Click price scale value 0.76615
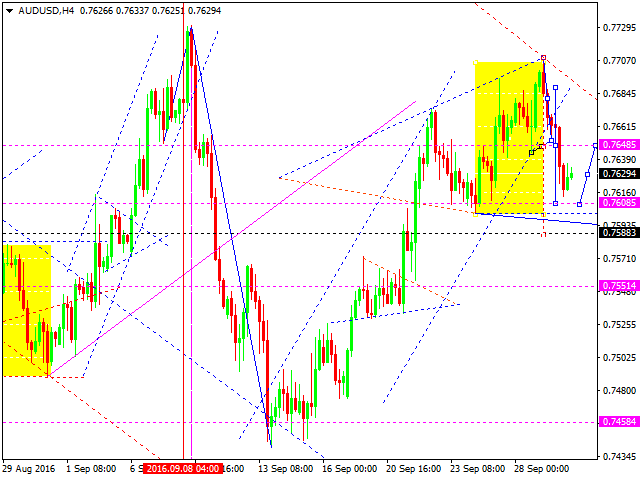 coord(619,127)
